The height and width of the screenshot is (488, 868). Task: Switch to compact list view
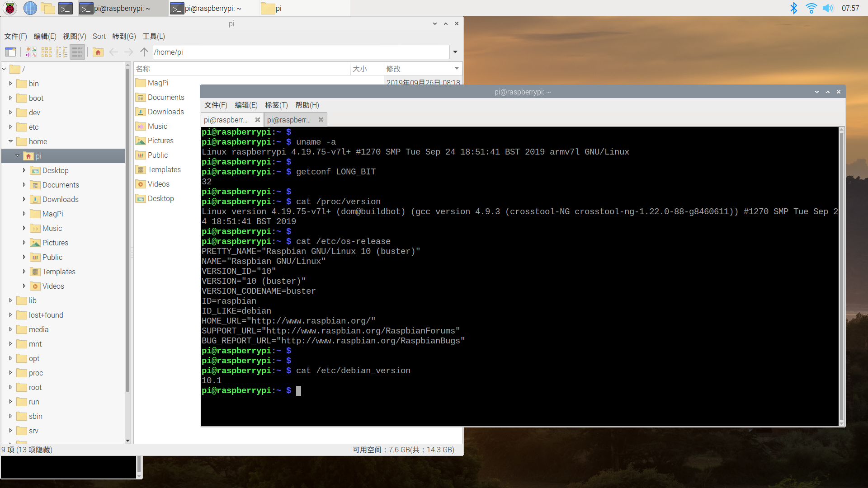coord(62,52)
